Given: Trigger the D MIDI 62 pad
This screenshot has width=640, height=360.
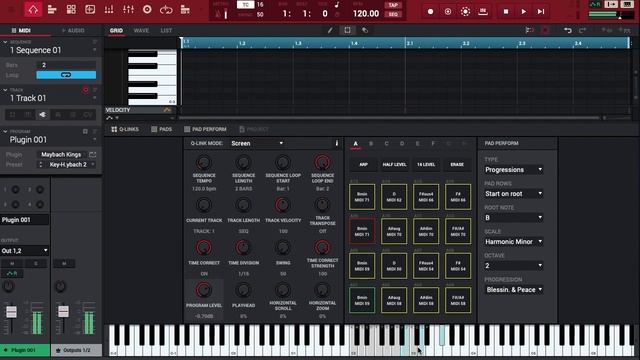Looking at the screenshot, I should (x=394, y=197).
